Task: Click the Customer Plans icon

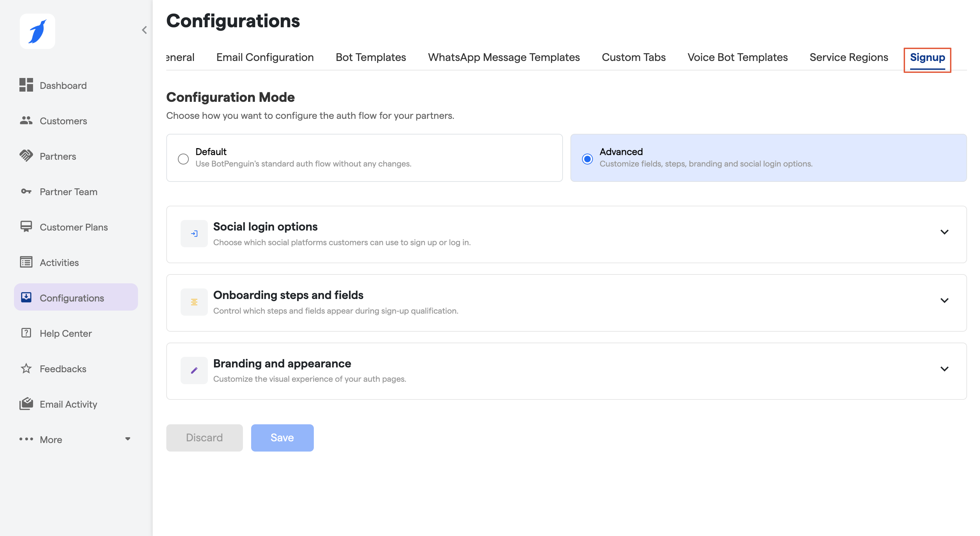Action: pyautogui.click(x=26, y=226)
